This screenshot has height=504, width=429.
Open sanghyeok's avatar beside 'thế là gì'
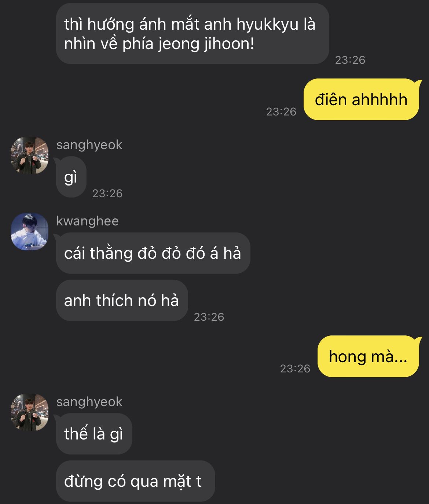click(x=30, y=412)
